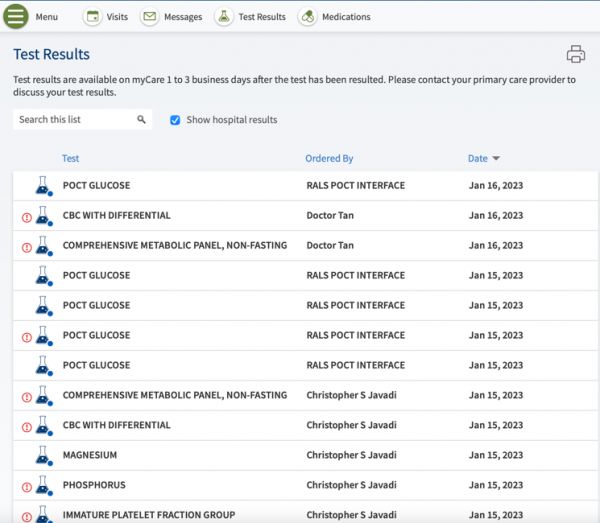Viewport: 600px width, 523px height.
Task: Click flask icon on the PHOSPHORUS row
Action: click(44, 486)
